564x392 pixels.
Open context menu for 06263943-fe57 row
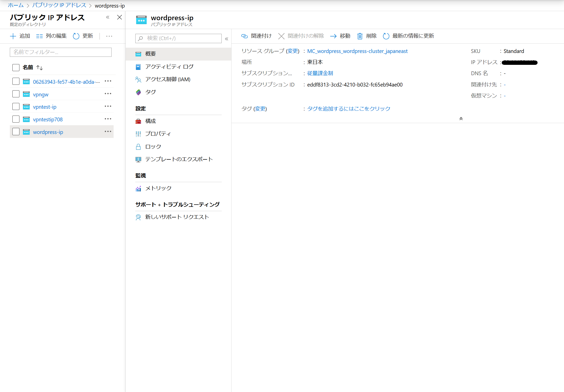pos(108,81)
